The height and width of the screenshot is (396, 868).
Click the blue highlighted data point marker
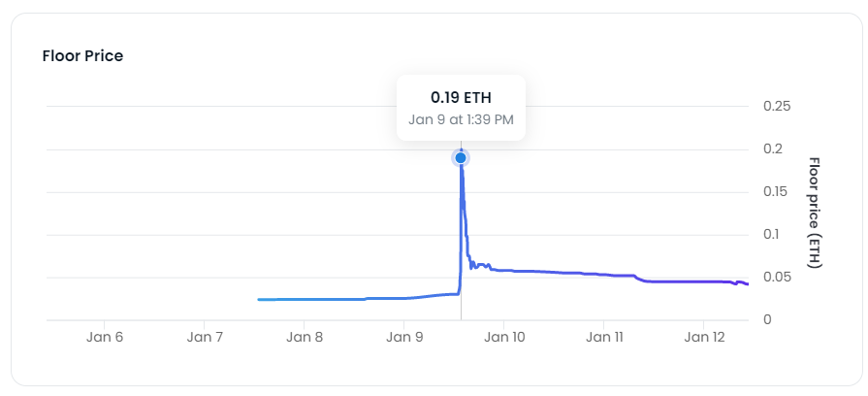click(x=461, y=157)
